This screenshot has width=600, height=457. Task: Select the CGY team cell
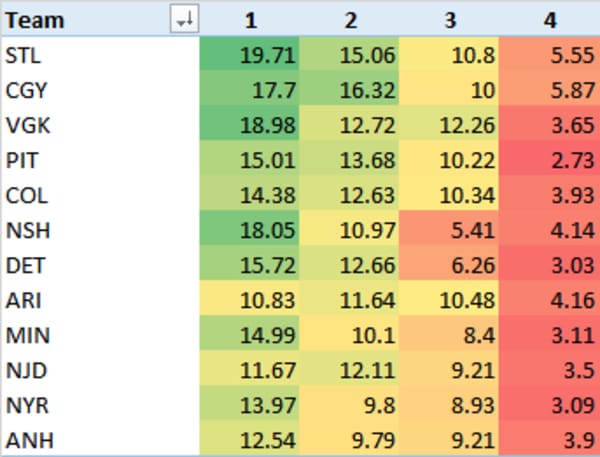[100, 88]
